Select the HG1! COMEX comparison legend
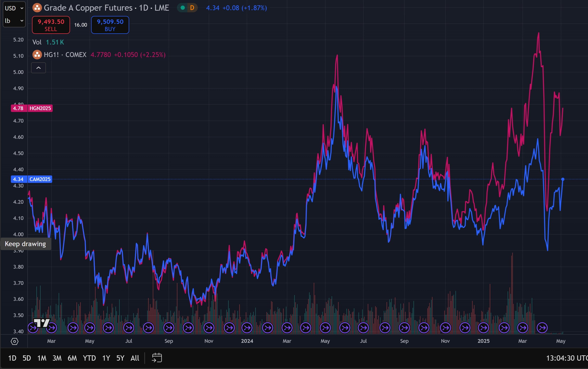This screenshot has width=588, height=369. [65, 55]
